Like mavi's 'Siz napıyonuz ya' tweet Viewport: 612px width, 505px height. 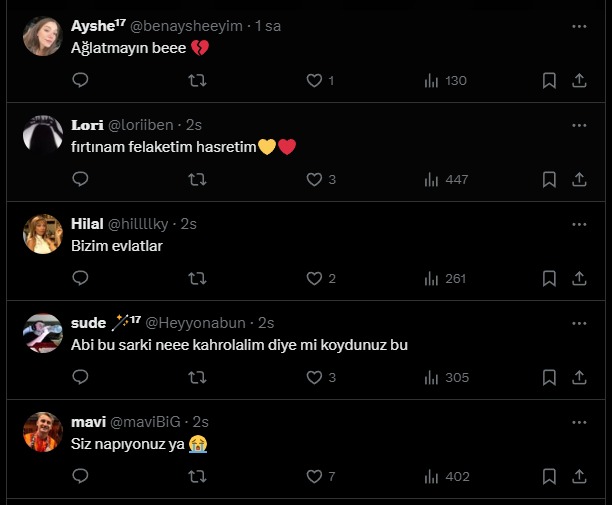(x=314, y=477)
